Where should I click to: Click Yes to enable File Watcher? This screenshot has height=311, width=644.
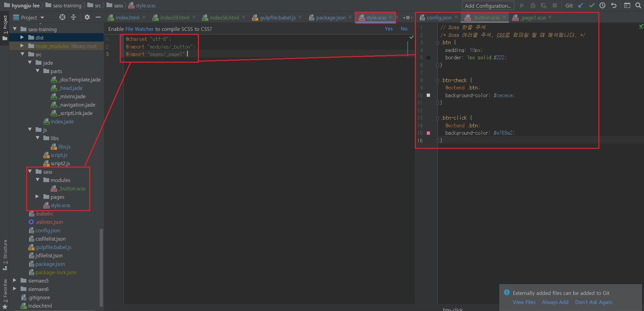click(x=388, y=29)
